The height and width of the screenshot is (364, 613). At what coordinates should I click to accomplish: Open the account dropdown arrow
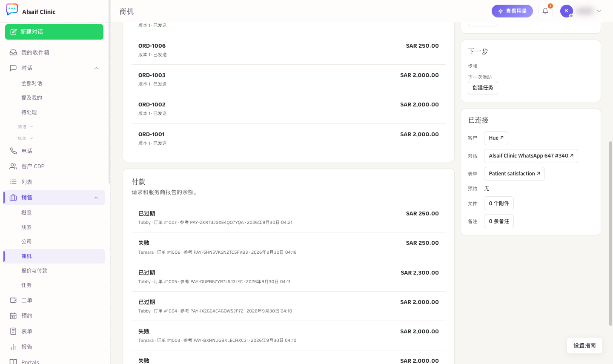pyautogui.click(x=599, y=11)
